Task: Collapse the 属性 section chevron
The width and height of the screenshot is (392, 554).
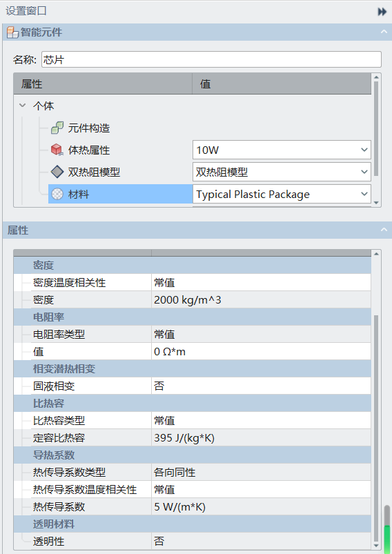Action: [384, 230]
